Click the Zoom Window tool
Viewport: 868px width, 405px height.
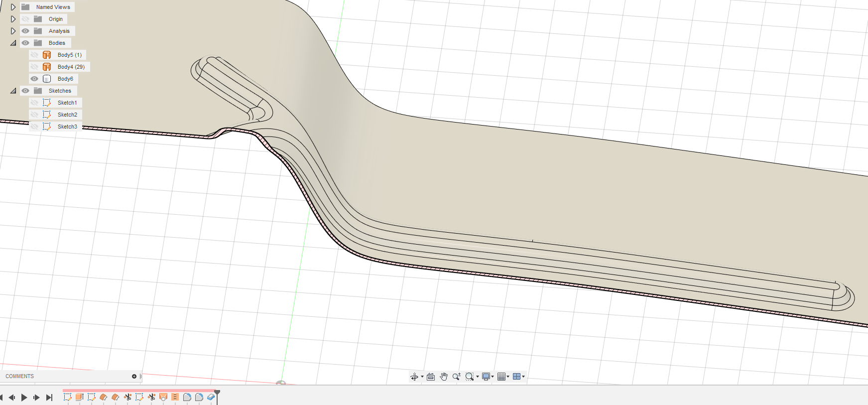(x=469, y=377)
